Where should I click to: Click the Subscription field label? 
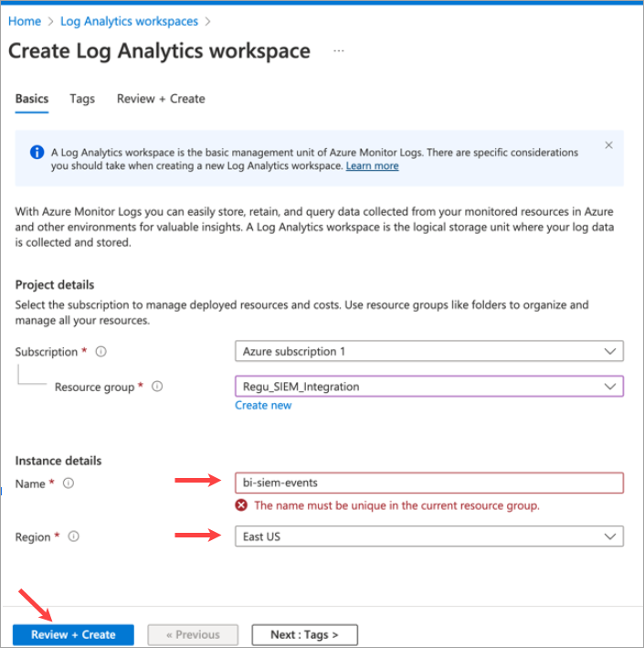coord(47,352)
